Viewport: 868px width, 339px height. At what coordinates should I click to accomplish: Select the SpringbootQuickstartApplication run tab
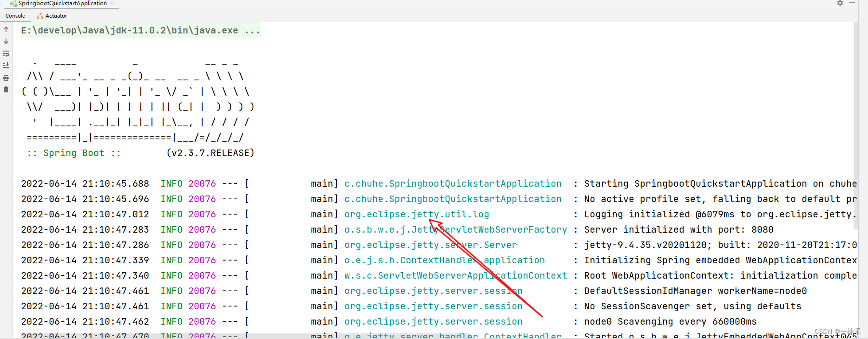[62, 3]
